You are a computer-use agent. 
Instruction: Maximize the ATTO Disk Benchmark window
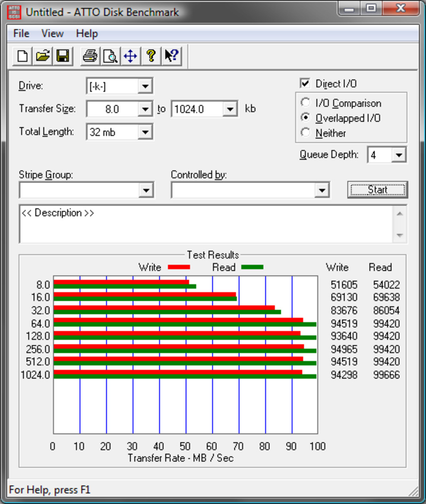point(371,8)
